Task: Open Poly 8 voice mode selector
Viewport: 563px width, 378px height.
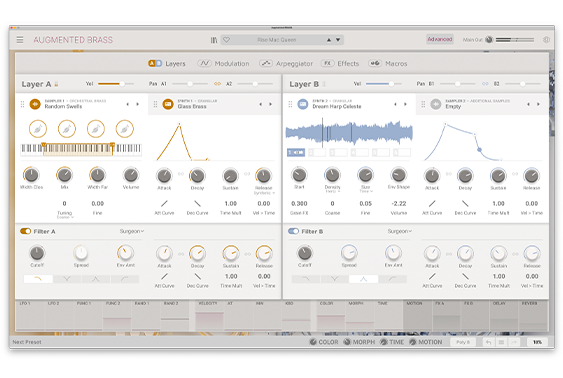Action: pos(463,342)
